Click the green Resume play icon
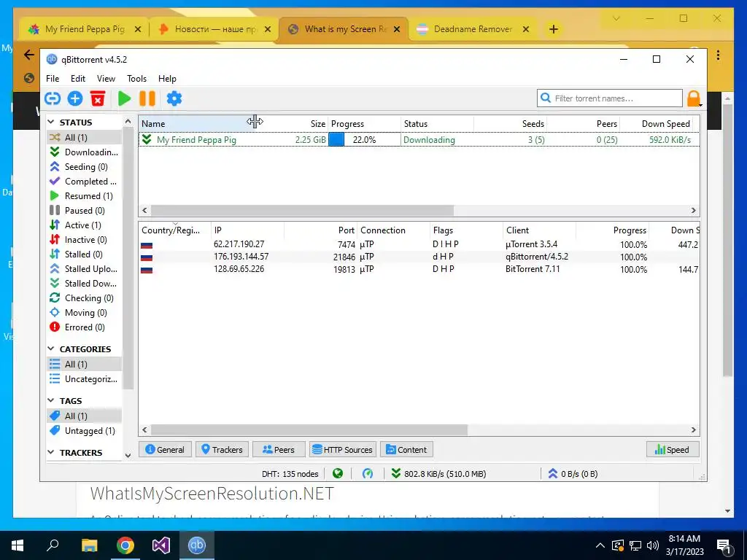747x560 pixels. click(124, 98)
